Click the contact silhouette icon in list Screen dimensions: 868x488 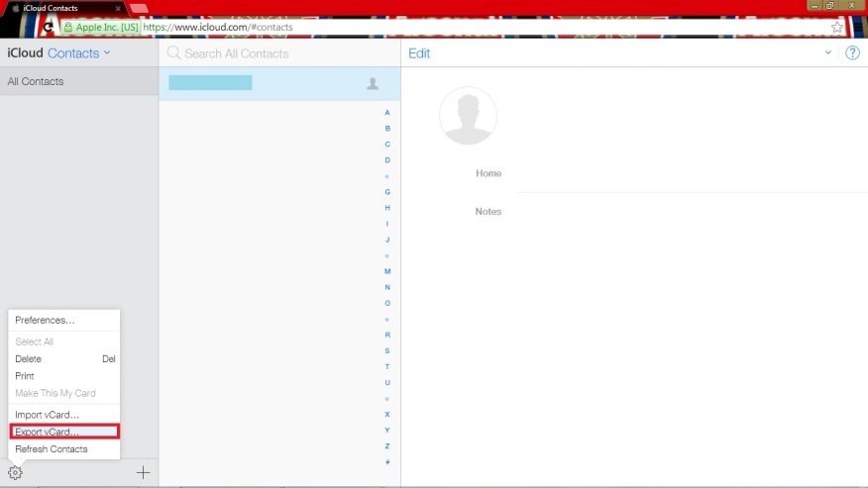click(x=373, y=83)
